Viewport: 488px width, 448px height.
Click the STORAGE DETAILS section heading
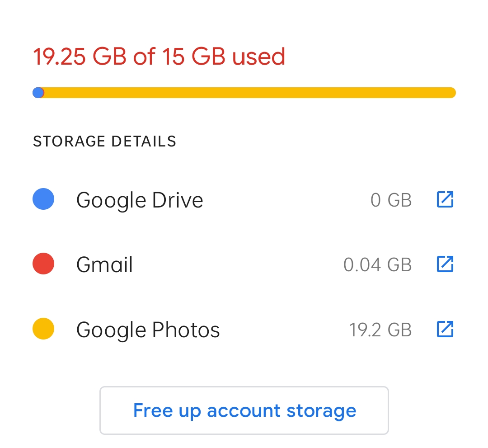click(104, 141)
